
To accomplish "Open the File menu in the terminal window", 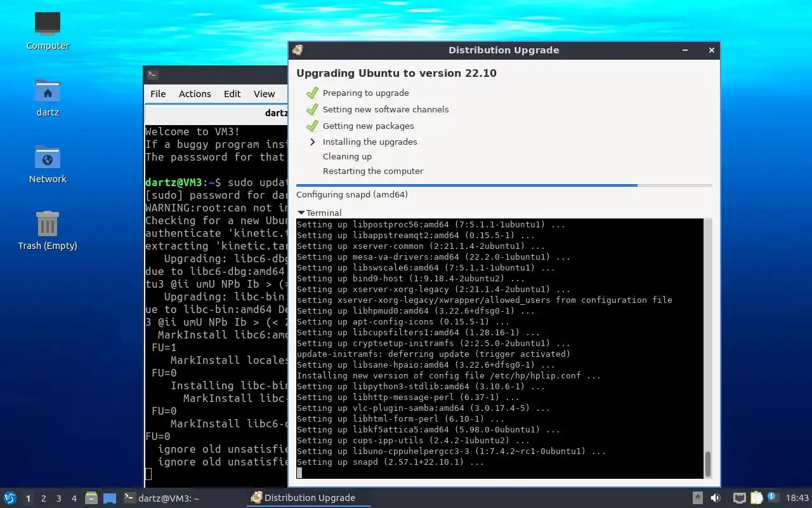I will (x=158, y=93).
